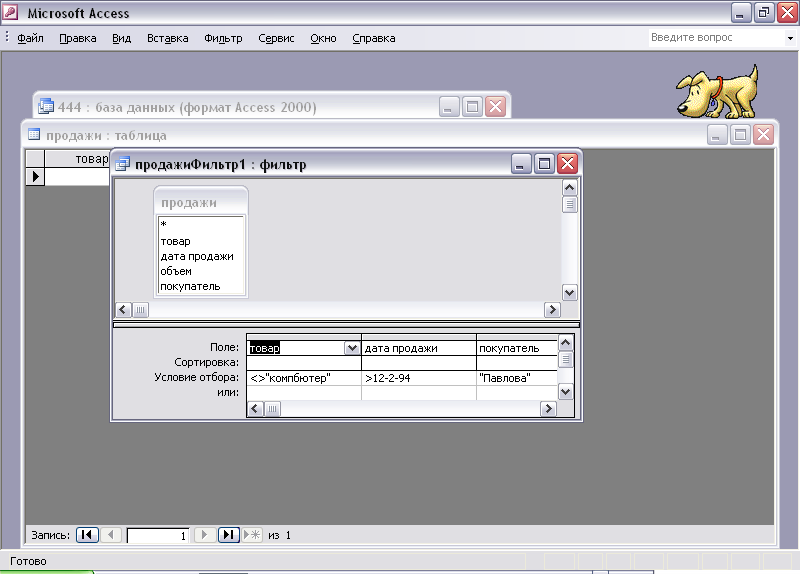The image size is (800, 574).
Task: Select объем in the продажи field list
Action: pyautogui.click(x=176, y=271)
